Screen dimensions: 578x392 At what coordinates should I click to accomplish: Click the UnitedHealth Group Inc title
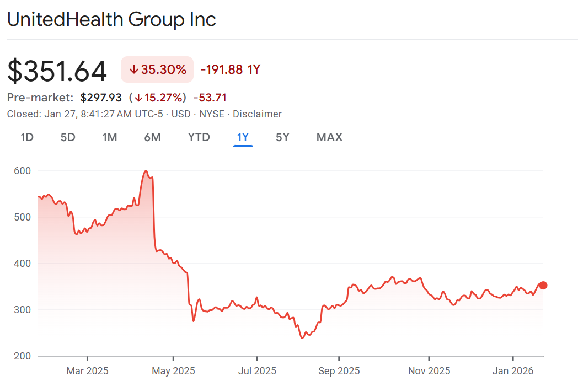point(111,19)
